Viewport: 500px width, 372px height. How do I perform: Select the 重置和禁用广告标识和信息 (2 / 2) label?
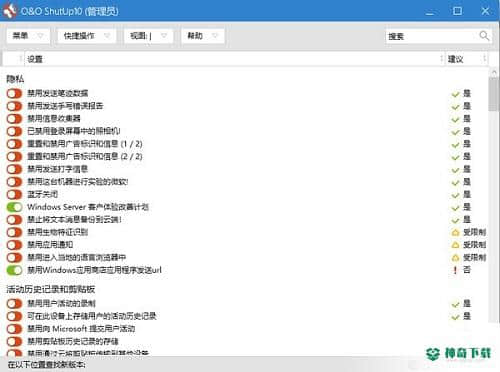(x=85, y=157)
